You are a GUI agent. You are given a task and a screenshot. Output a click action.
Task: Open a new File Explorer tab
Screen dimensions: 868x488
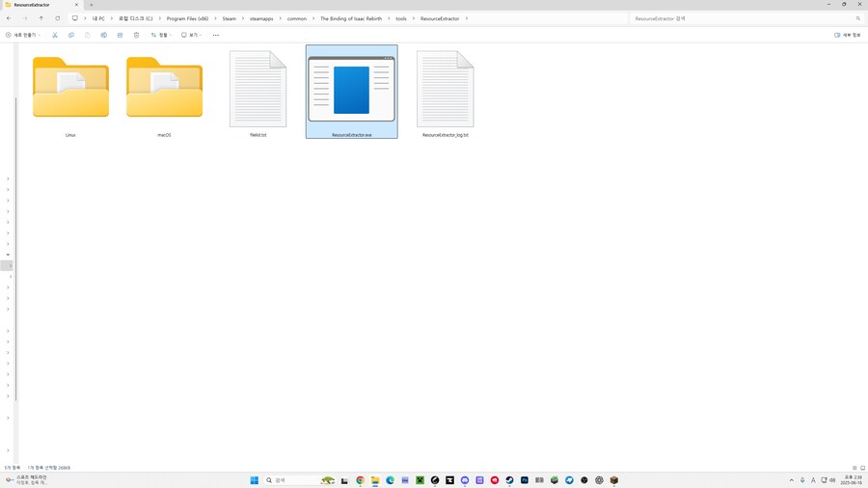(92, 5)
